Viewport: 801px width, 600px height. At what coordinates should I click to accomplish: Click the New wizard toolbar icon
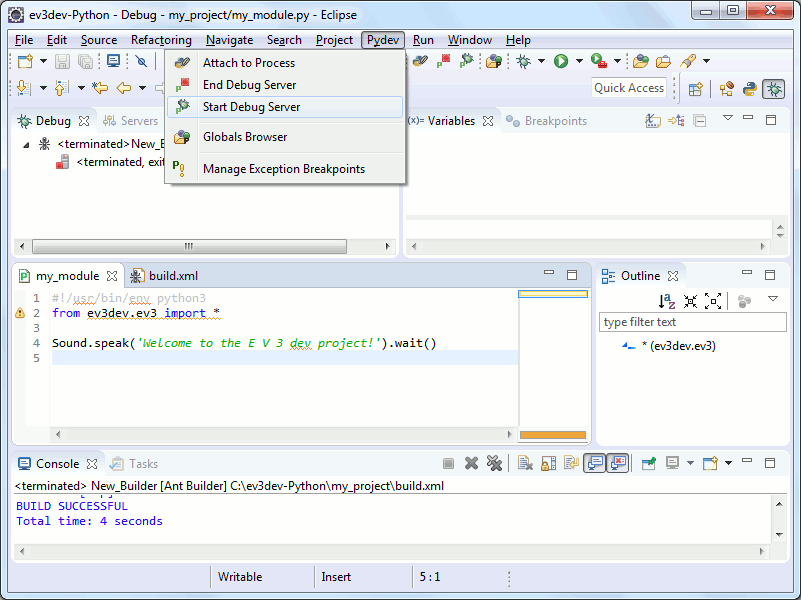click(x=25, y=61)
